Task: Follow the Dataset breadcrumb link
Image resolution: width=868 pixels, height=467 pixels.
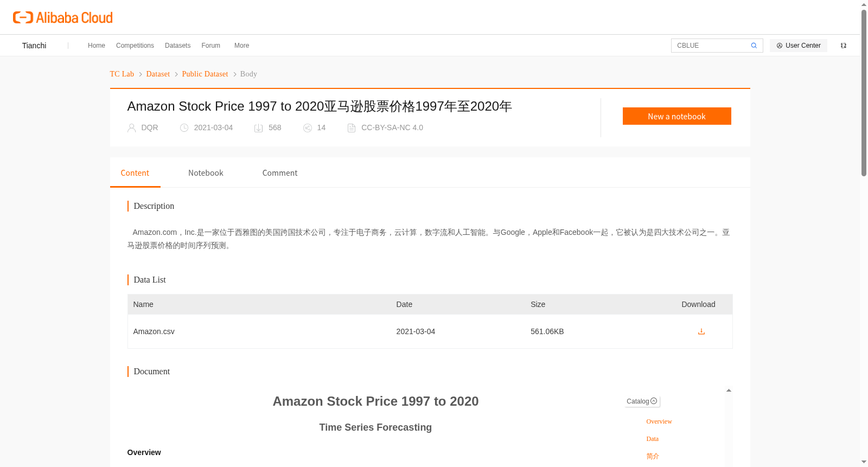Action: click(x=158, y=74)
